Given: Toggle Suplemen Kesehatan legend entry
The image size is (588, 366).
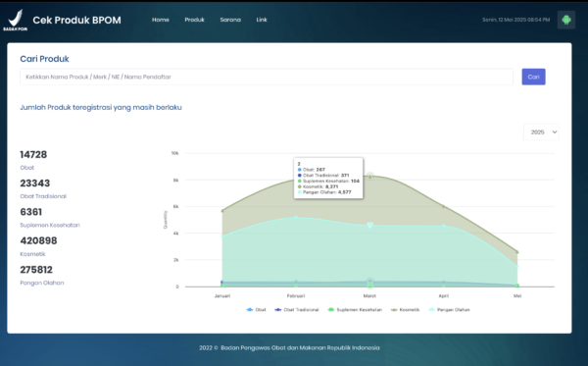Looking at the screenshot, I should coord(355,310).
